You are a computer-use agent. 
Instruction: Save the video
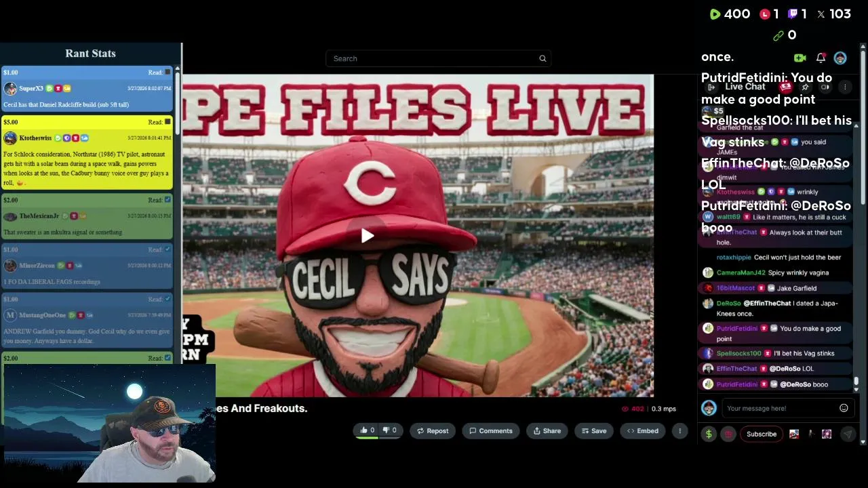point(593,431)
